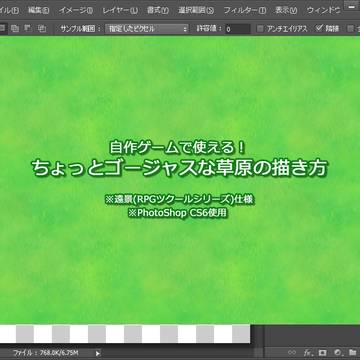Viewport: 360px width, 360px height.
Task: Open the 選択範囲 (Select) menu
Action: [196, 10]
